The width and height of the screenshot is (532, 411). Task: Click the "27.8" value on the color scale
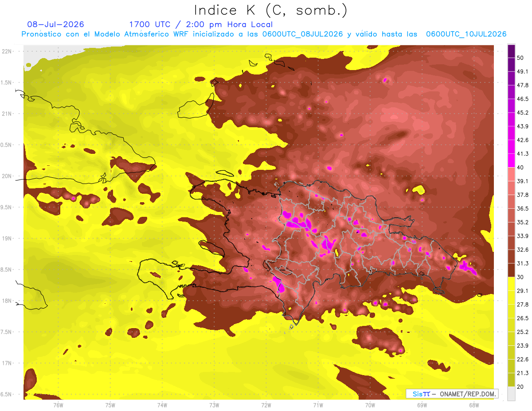(523, 305)
